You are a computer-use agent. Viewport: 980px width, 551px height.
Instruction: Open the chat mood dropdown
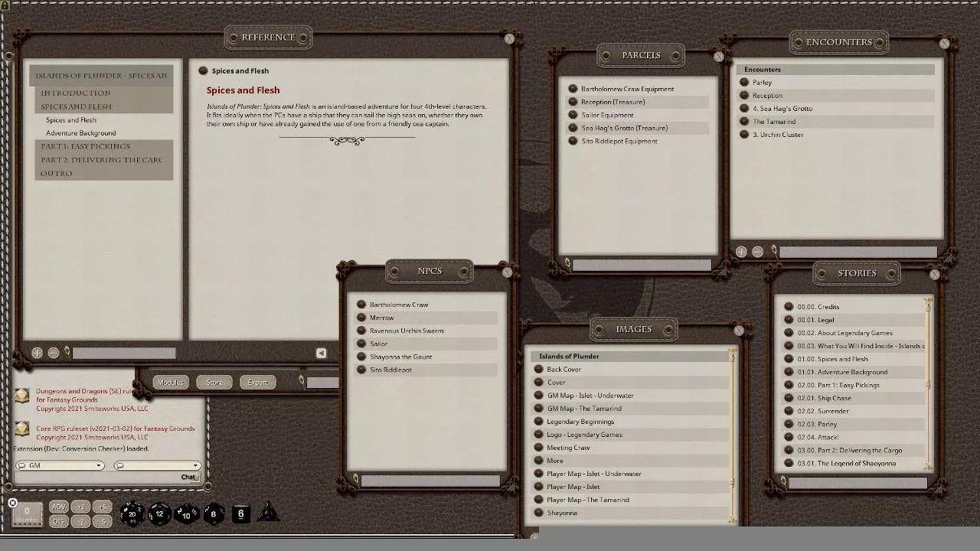click(x=157, y=465)
